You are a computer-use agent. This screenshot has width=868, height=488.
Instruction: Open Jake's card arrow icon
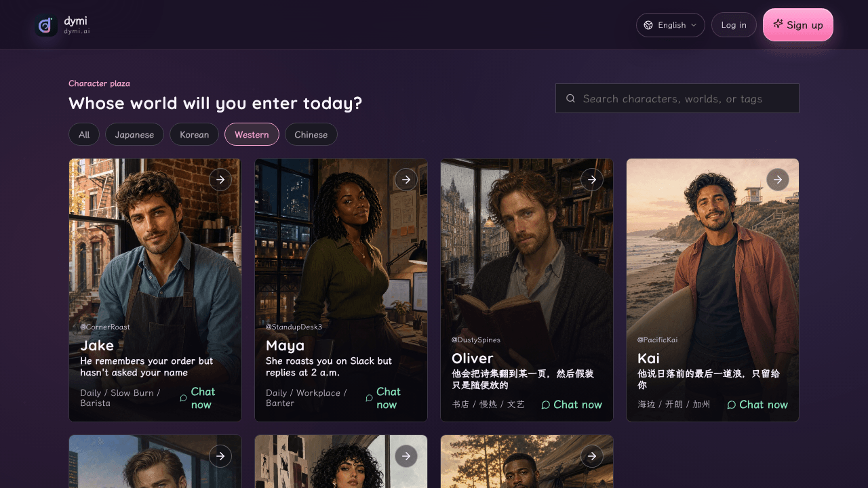(x=220, y=180)
